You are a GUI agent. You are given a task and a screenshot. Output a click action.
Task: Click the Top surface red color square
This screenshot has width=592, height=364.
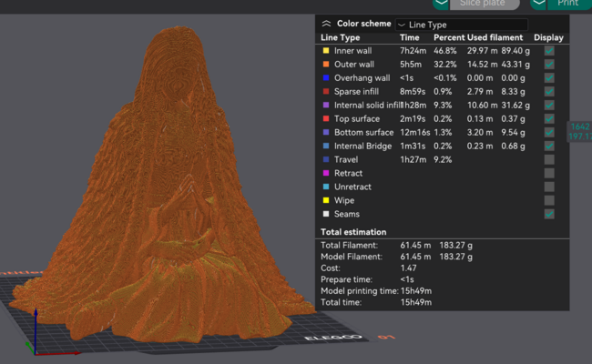point(326,118)
